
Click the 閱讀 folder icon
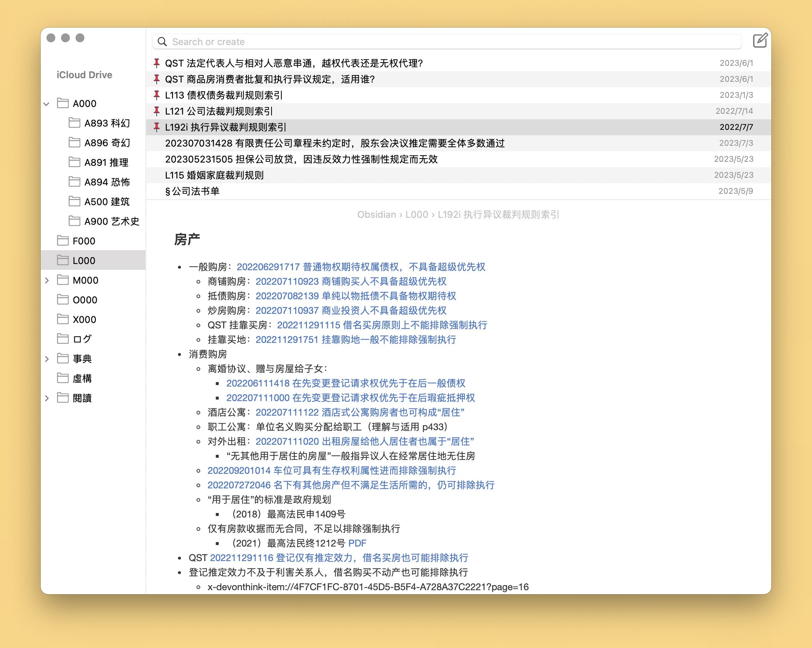tap(63, 398)
